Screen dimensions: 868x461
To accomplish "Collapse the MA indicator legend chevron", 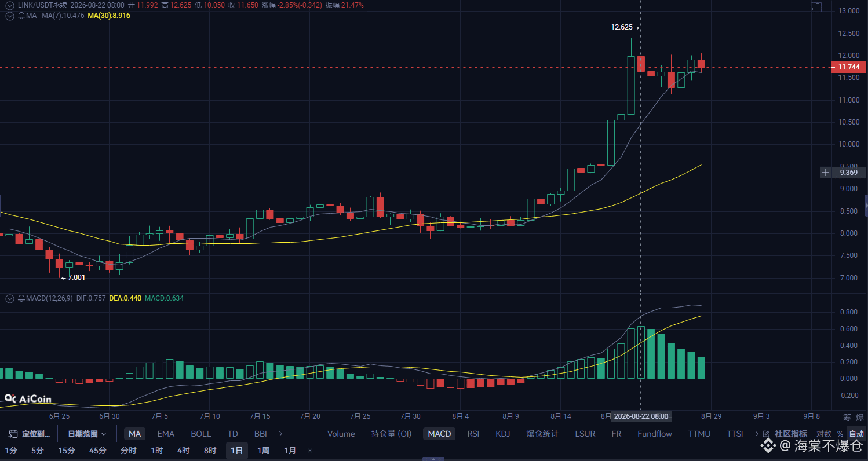I will tap(9, 16).
